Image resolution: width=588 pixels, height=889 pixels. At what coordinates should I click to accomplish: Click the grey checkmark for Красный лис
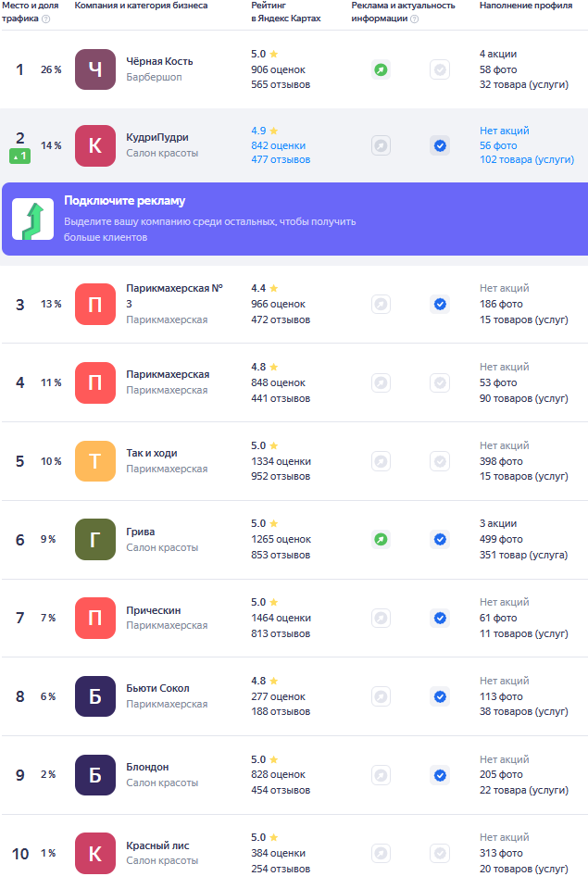(440, 853)
